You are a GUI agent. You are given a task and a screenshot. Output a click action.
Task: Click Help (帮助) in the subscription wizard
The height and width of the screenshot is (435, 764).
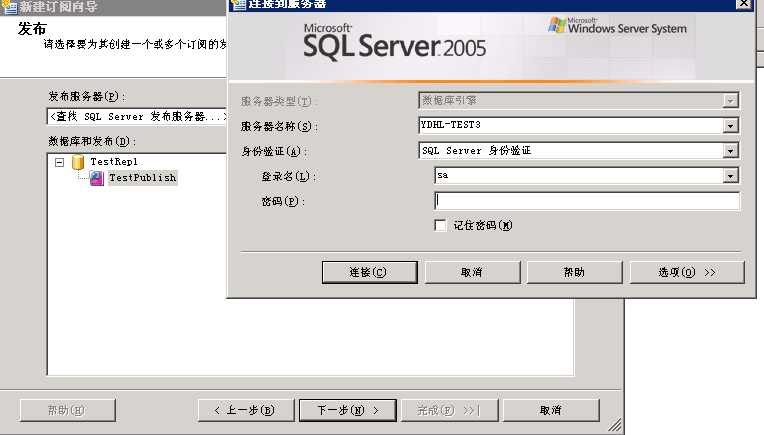click(67, 410)
